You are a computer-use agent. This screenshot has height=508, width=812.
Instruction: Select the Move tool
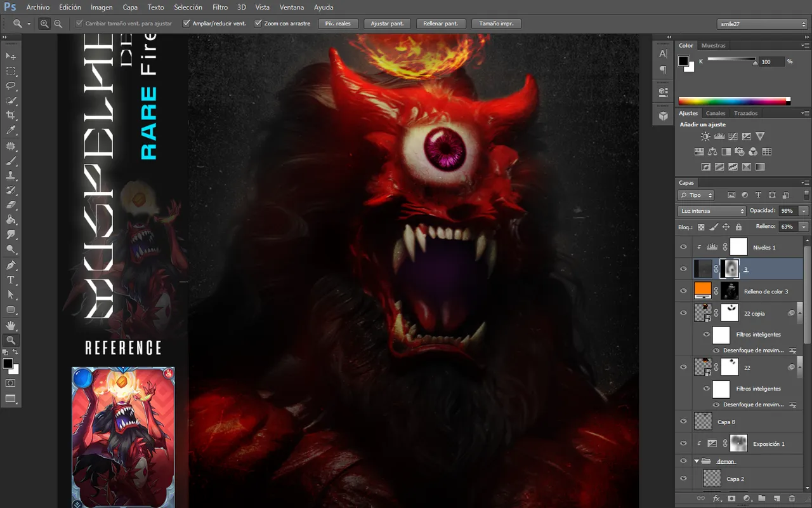(x=11, y=57)
